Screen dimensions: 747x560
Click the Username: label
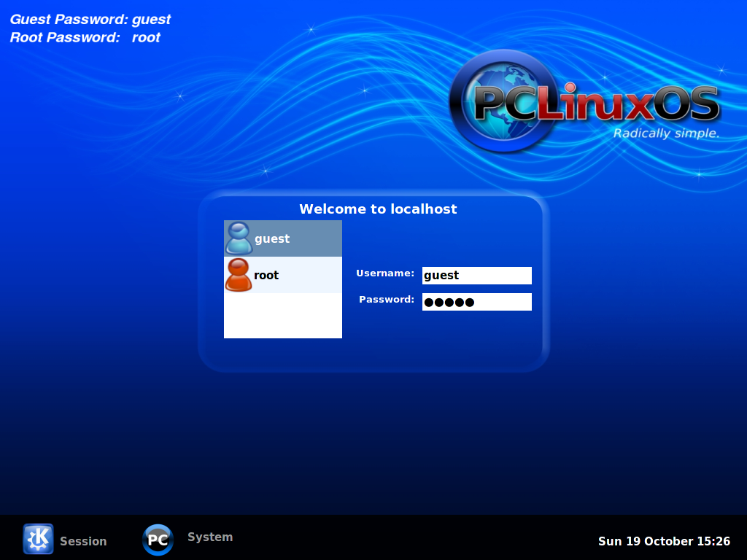tap(385, 273)
